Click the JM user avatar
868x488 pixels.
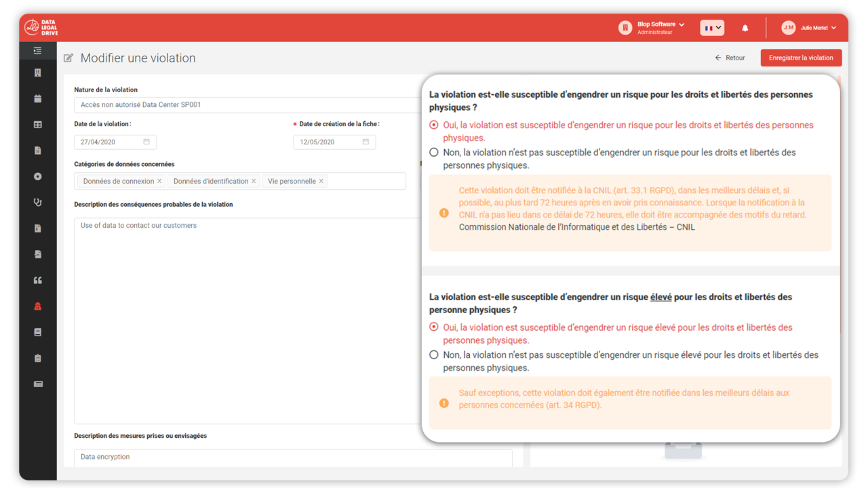click(788, 28)
